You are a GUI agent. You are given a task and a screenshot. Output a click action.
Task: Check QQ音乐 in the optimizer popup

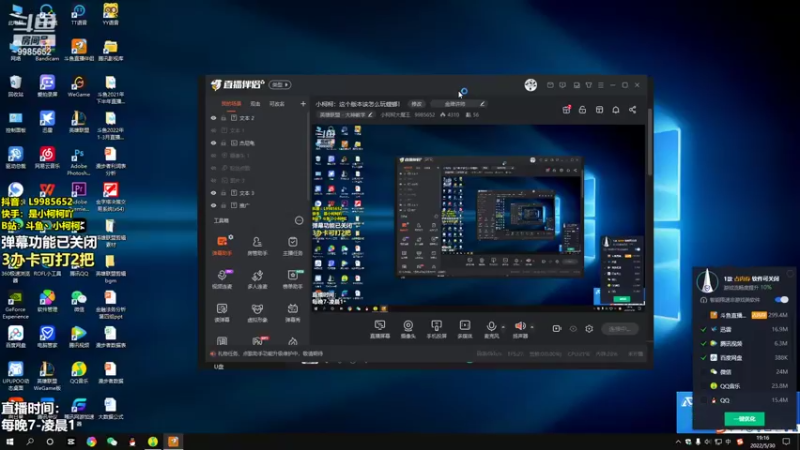(x=704, y=386)
